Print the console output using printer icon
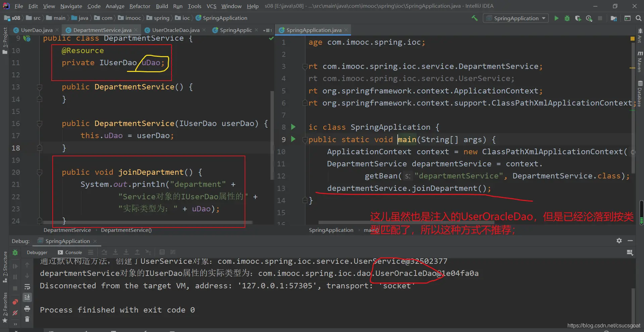 tap(27, 308)
